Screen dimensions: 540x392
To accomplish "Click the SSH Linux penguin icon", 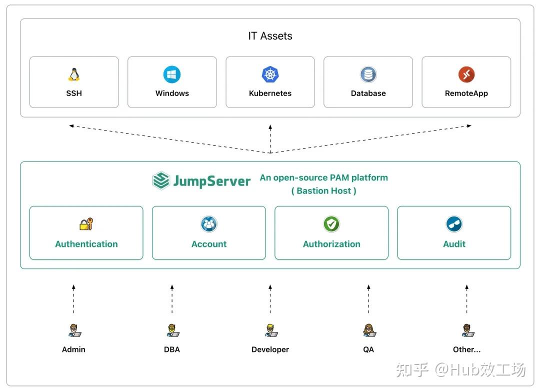I will point(74,74).
